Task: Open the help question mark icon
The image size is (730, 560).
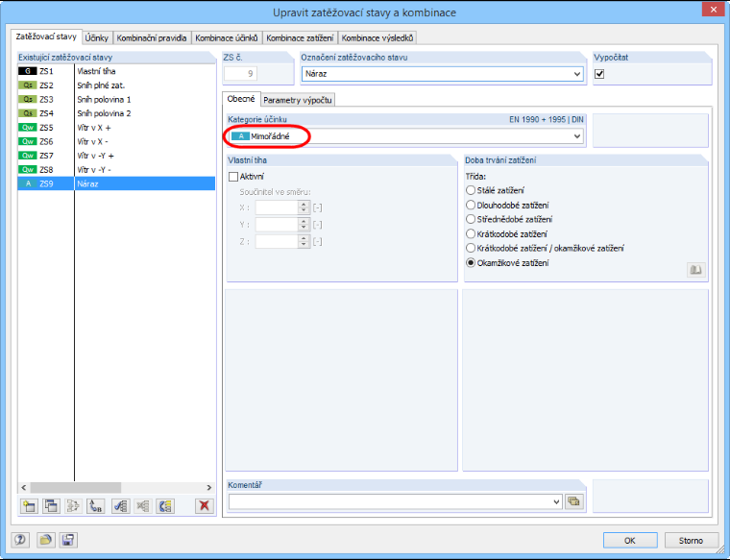Action: [19, 540]
